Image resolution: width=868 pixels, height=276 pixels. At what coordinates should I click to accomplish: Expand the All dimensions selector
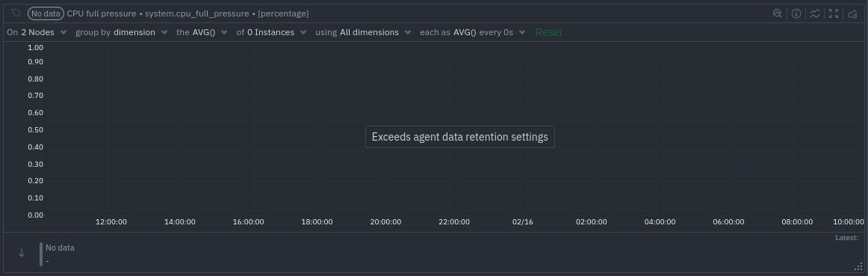363,32
